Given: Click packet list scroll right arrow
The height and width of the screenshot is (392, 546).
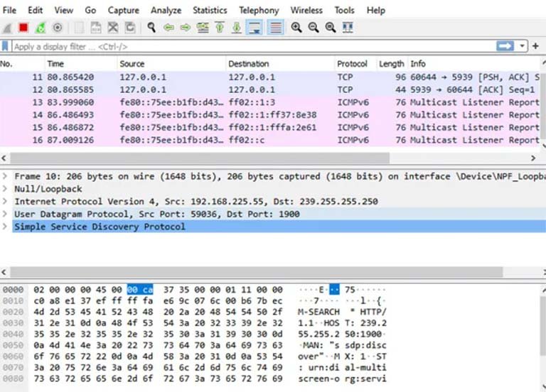Looking at the screenshot, I should (x=533, y=158).
